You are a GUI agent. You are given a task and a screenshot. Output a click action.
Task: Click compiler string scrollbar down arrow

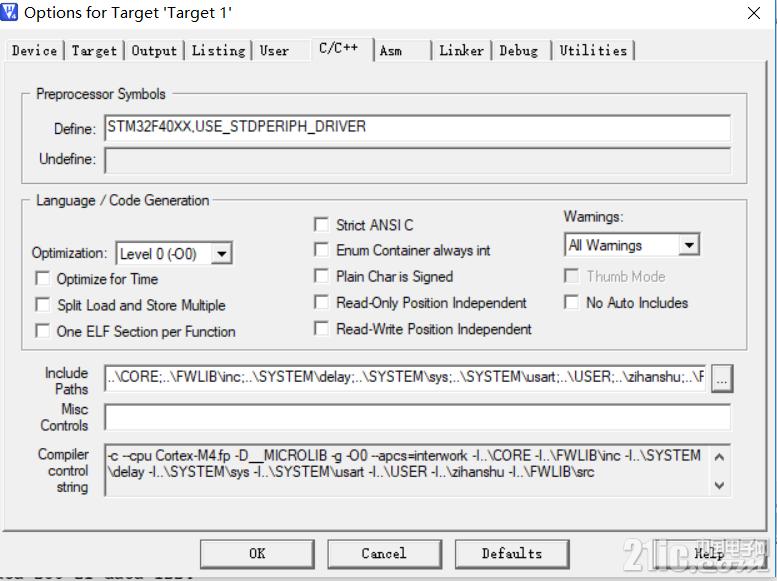tap(720, 485)
